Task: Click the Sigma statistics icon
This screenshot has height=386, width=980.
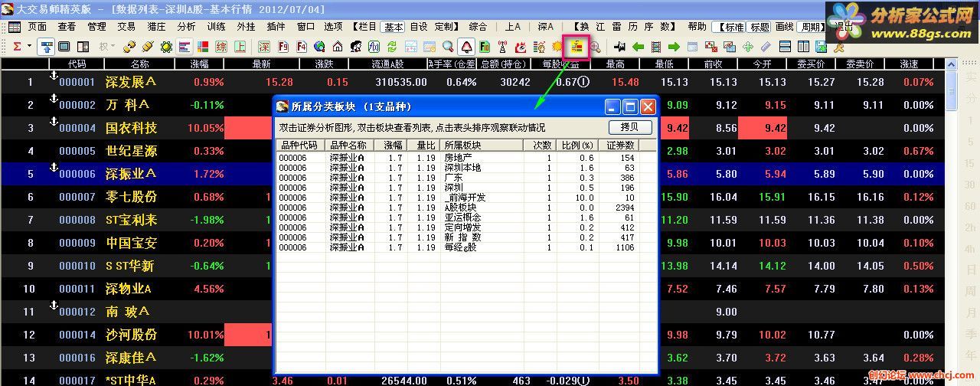Action: coord(17,46)
